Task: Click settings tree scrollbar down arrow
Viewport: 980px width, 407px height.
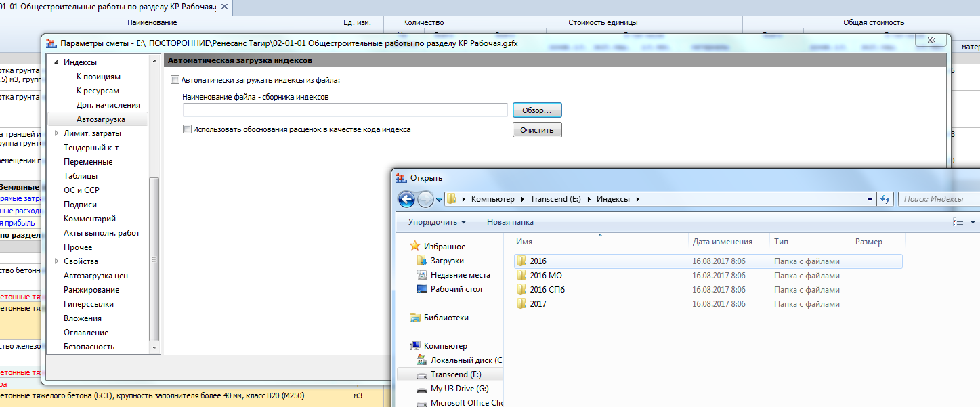Action: click(x=154, y=347)
